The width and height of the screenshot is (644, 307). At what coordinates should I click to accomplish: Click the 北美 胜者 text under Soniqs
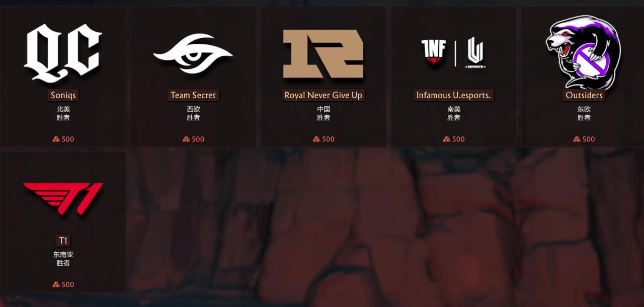click(63, 113)
